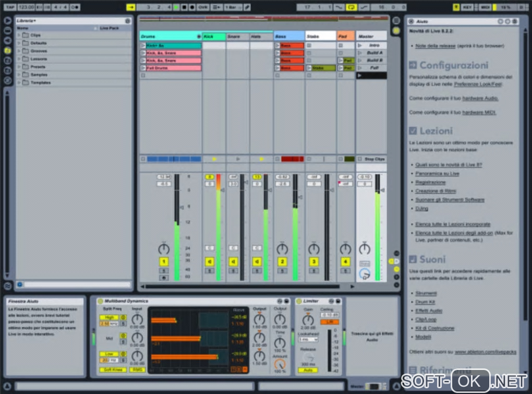The width and height of the screenshot is (532, 394).
Task: Click the Multiband Dynamics Amount knob
Action: [280, 364]
